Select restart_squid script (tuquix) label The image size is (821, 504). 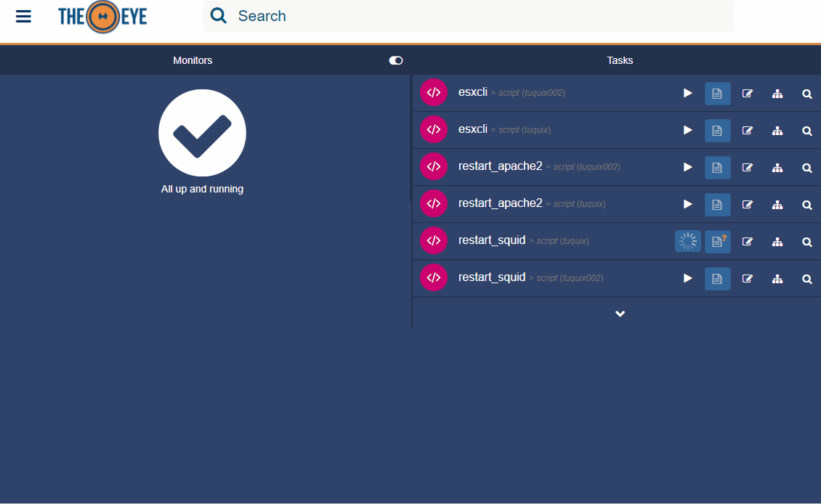pyautogui.click(x=524, y=241)
